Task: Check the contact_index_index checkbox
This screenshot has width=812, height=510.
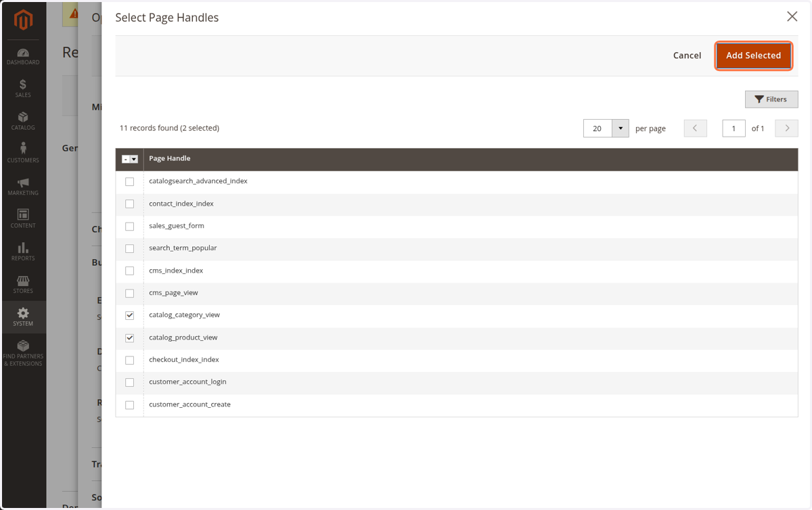Action: pyautogui.click(x=129, y=204)
